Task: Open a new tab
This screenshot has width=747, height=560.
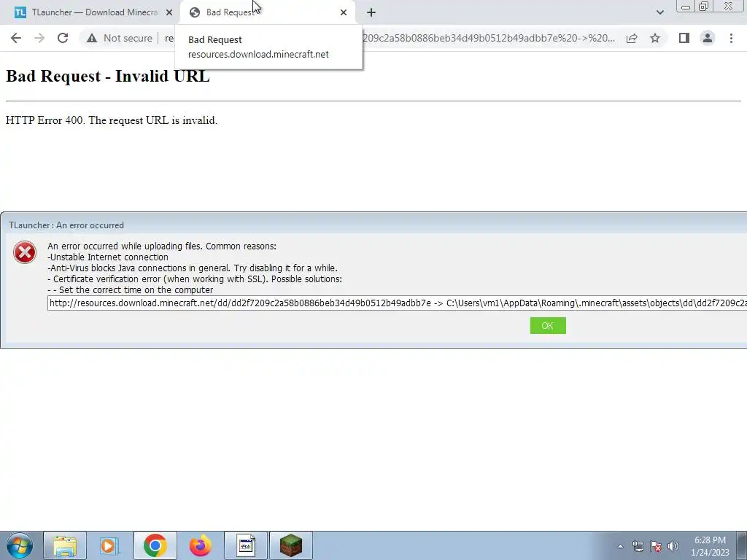Action: coord(371,12)
